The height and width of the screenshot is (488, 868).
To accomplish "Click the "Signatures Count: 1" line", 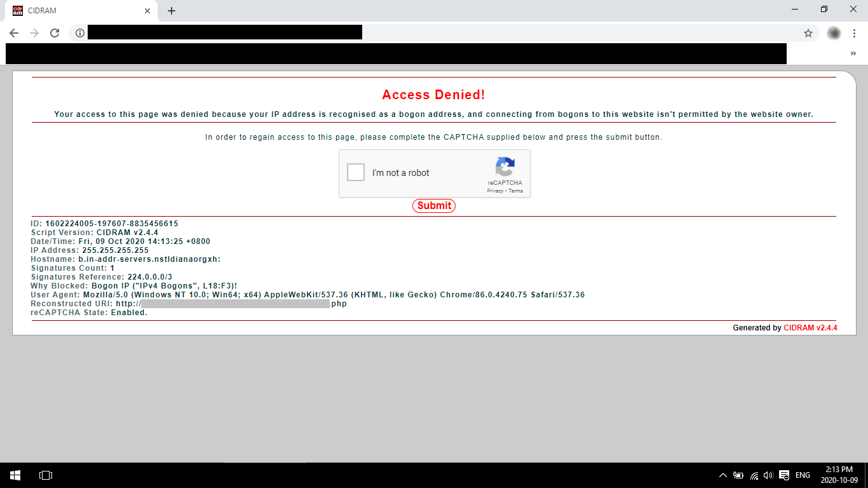I will [x=72, y=268].
